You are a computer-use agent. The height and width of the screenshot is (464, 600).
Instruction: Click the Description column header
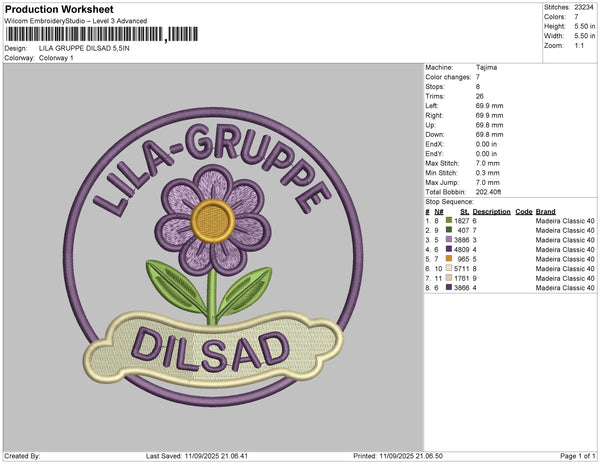491,212
